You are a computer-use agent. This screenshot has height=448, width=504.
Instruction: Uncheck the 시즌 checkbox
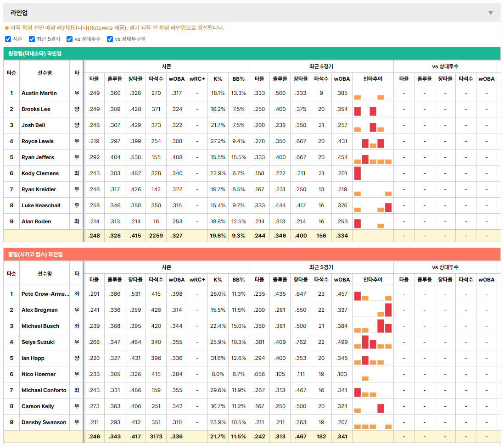(8, 39)
